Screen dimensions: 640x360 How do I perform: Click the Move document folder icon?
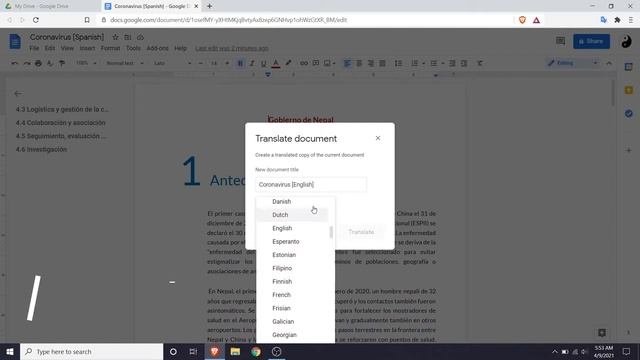click(128, 37)
